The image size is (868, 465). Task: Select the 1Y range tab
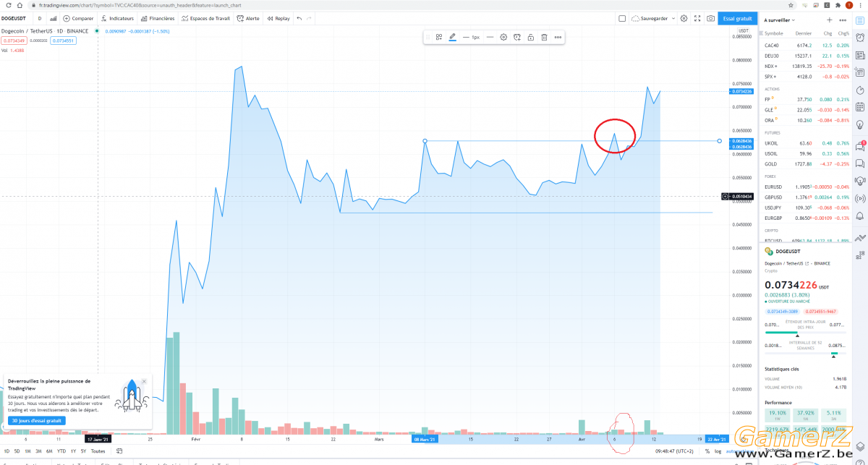tap(73, 451)
